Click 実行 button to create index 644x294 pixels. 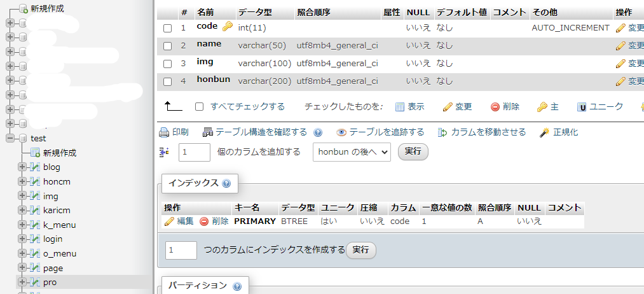tap(360, 249)
